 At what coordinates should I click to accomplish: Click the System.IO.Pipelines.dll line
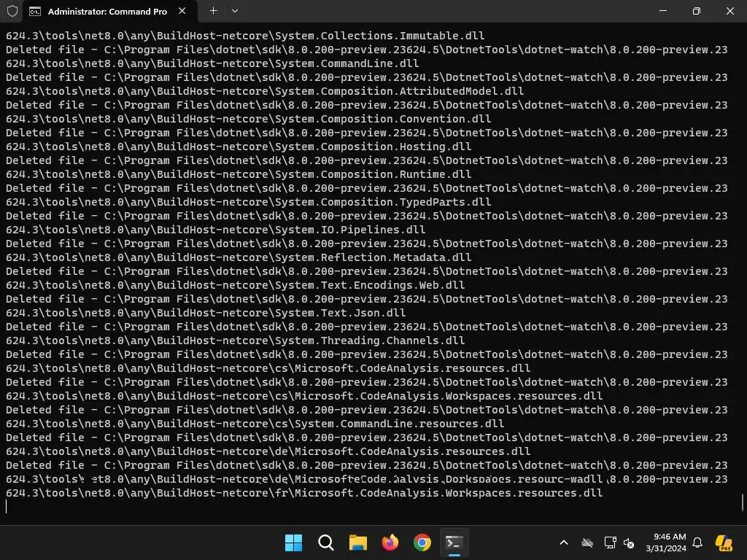click(216, 230)
